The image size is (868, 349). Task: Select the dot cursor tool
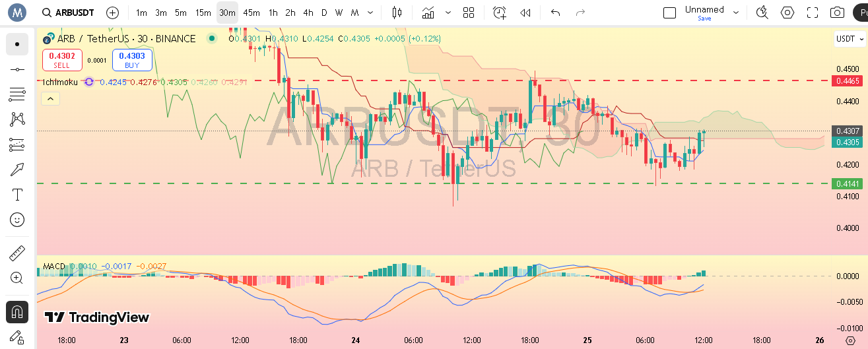[17, 44]
